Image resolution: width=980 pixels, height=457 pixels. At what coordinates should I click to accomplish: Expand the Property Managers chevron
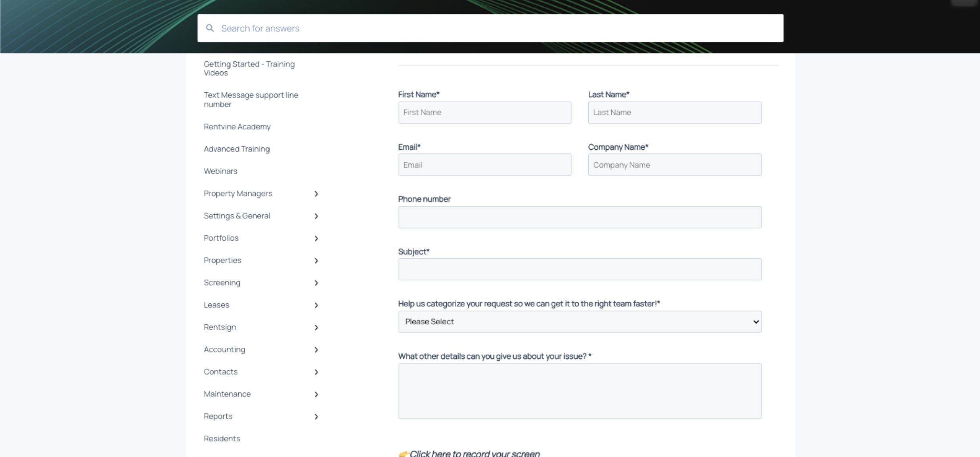pos(316,194)
